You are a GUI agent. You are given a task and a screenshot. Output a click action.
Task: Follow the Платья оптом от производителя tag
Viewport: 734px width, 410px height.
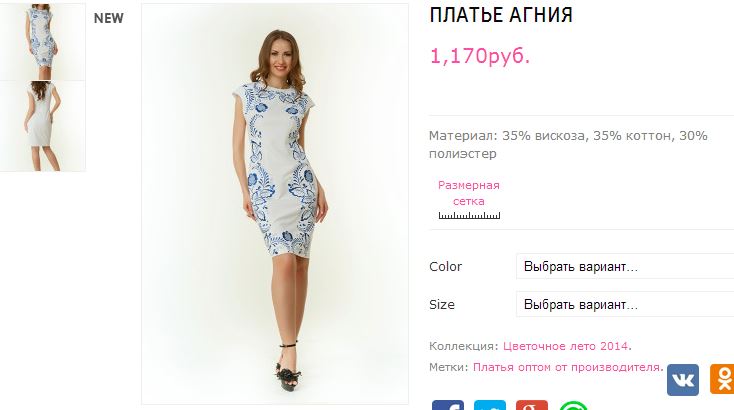pyautogui.click(x=567, y=367)
